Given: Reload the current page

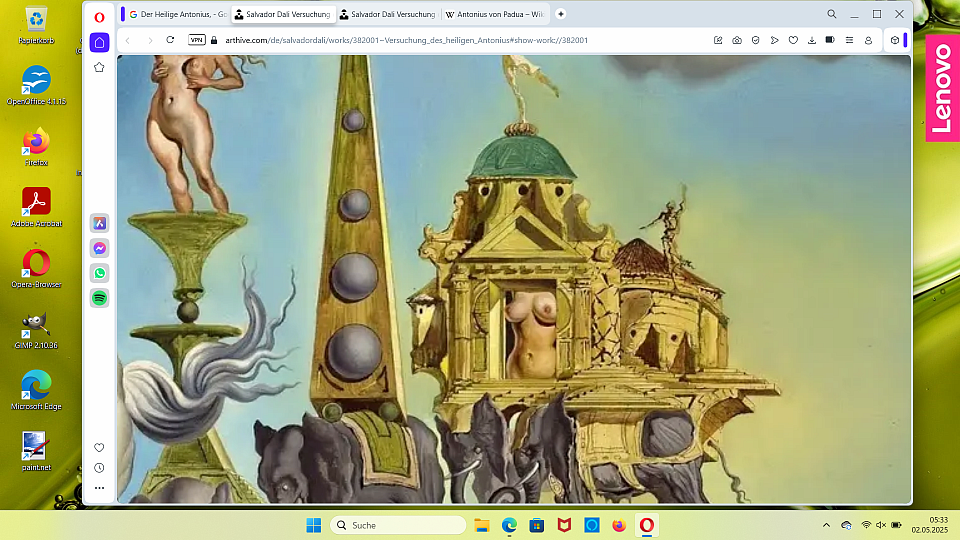Looking at the screenshot, I should (x=170, y=40).
